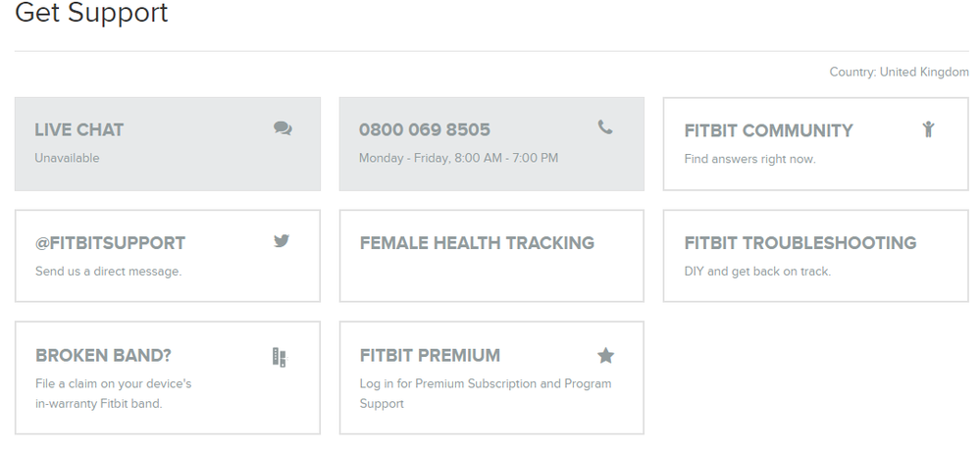Open FEMALE HEALTH TRACKING support card
Image resolution: width=980 pixels, height=452 pixels.
(477, 243)
